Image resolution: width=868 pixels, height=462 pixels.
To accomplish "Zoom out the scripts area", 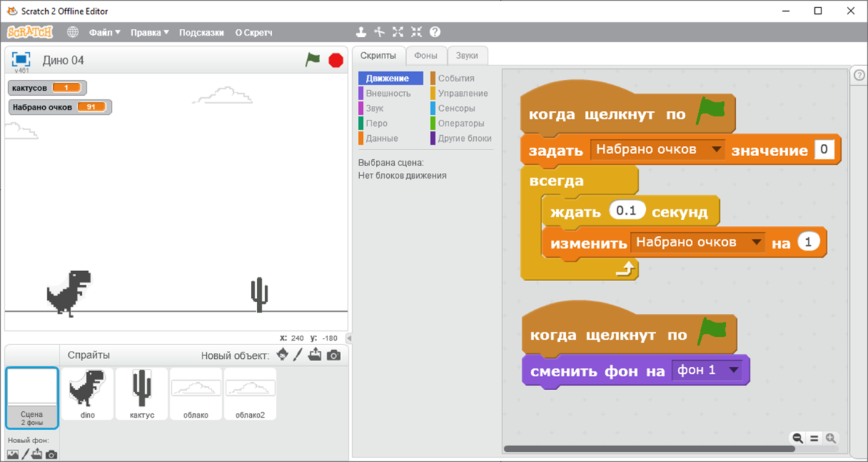I will point(798,438).
